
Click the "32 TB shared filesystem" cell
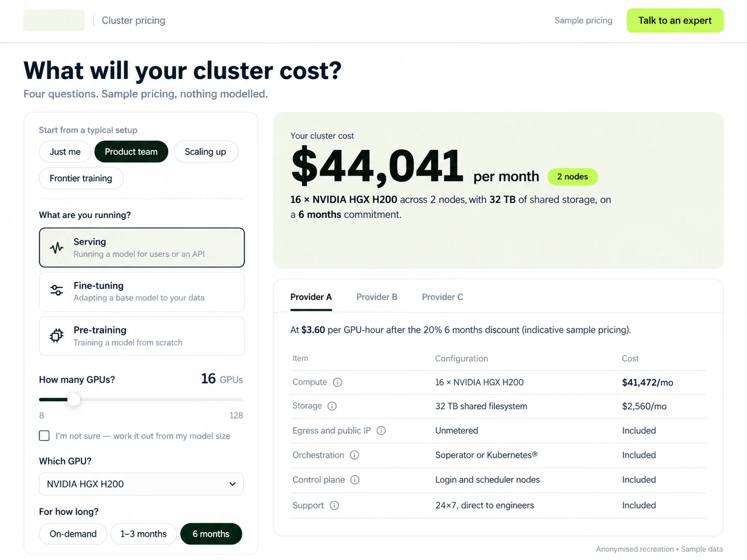pos(481,406)
